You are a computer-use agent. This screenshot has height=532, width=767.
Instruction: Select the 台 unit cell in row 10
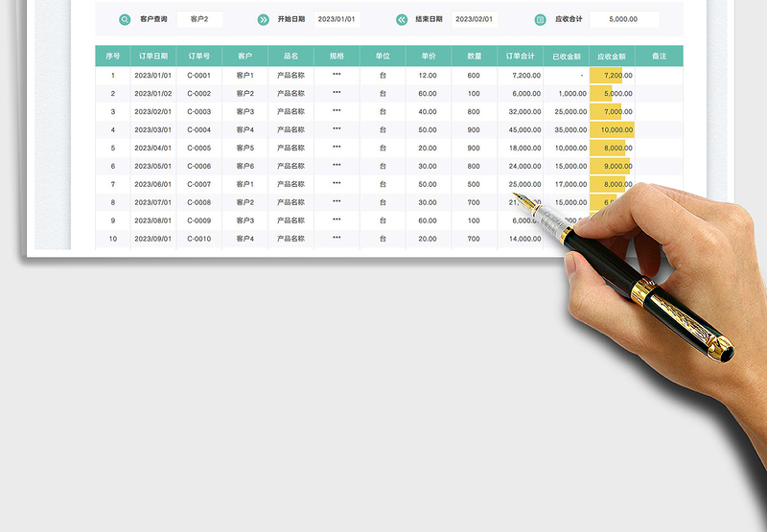(x=383, y=239)
